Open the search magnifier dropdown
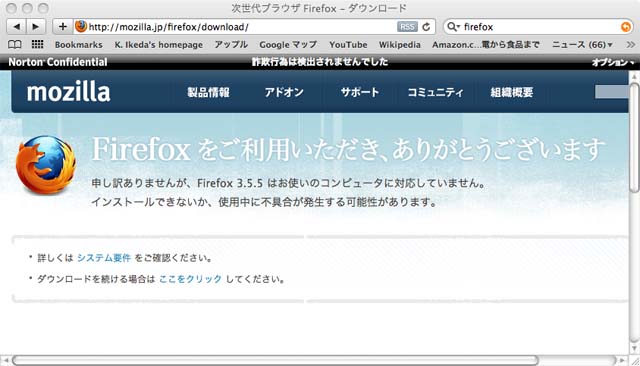The width and height of the screenshot is (640, 366). (453, 27)
